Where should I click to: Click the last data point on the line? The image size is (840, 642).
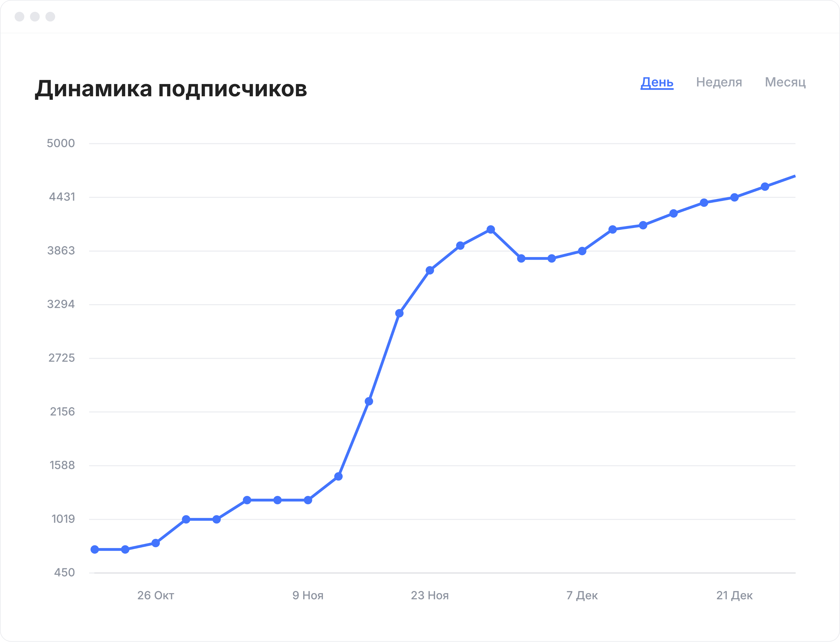[x=765, y=187]
